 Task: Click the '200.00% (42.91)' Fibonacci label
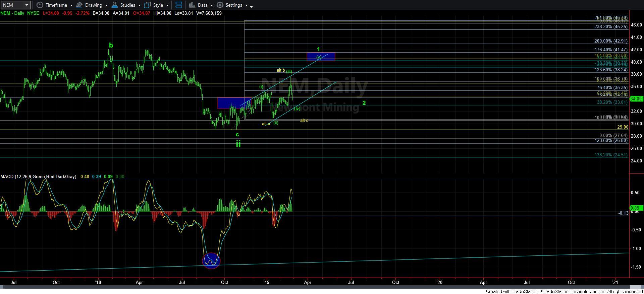coord(611,41)
